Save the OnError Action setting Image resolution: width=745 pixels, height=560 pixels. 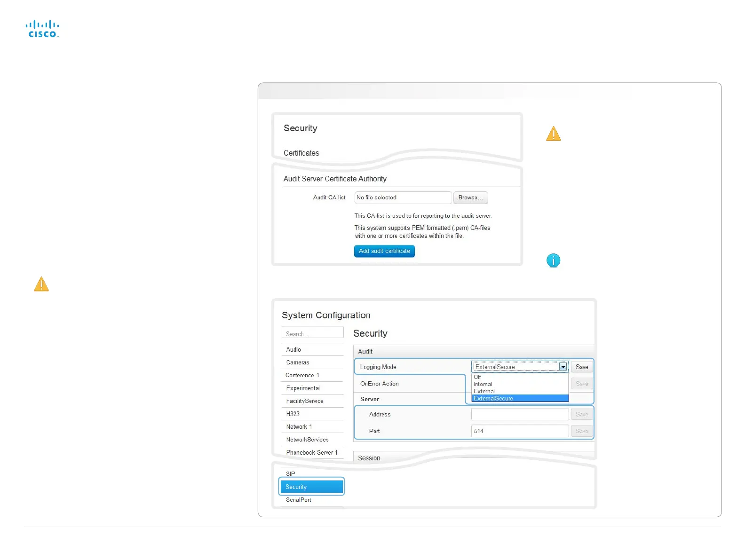[x=582, y=384]
